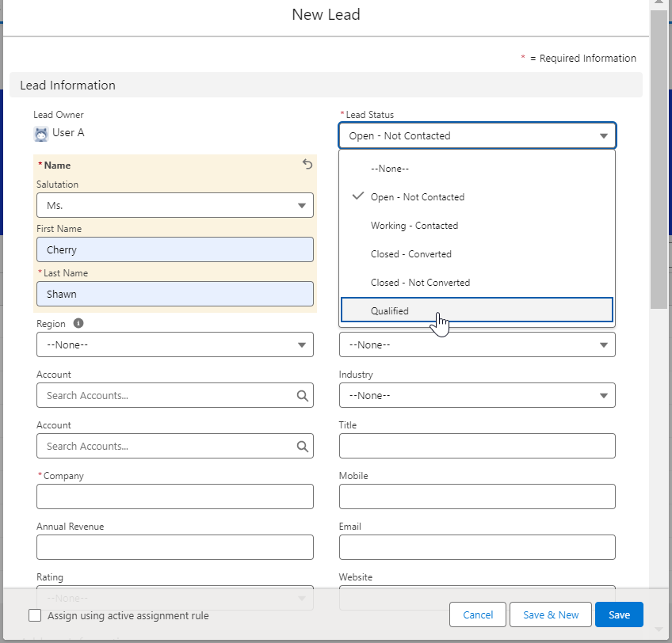Select Closed - Converted in the status list
672x643 pixels.
coord(411,254)
